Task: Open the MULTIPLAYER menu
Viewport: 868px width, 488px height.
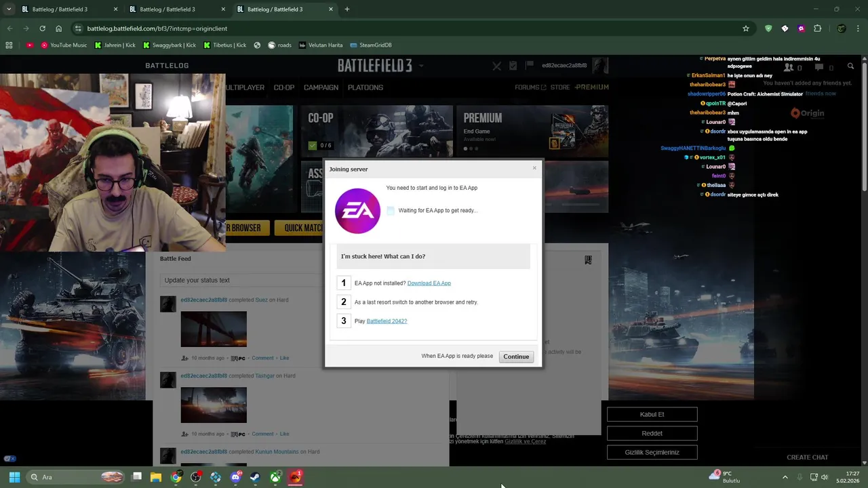Action: (245, 87)
